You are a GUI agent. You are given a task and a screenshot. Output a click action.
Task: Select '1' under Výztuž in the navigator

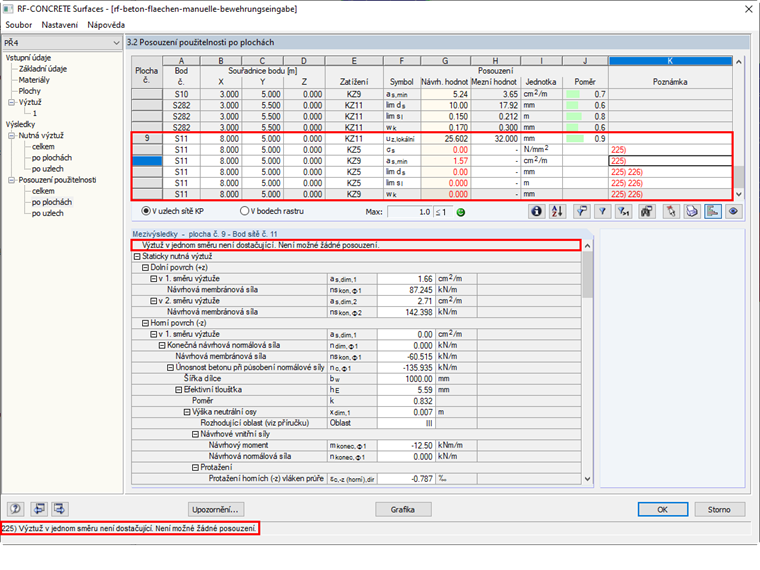click(x=35, y=113)
